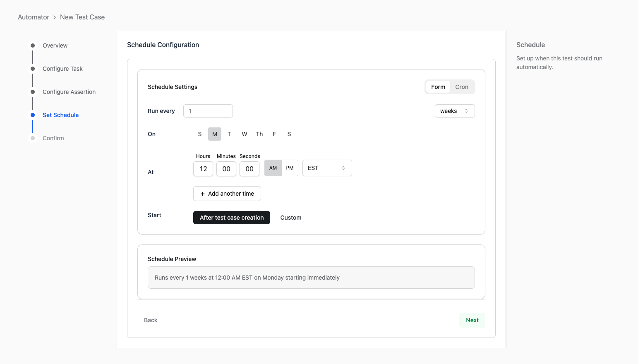Open the EST timezone dropdown

click(x=327, y=168)
